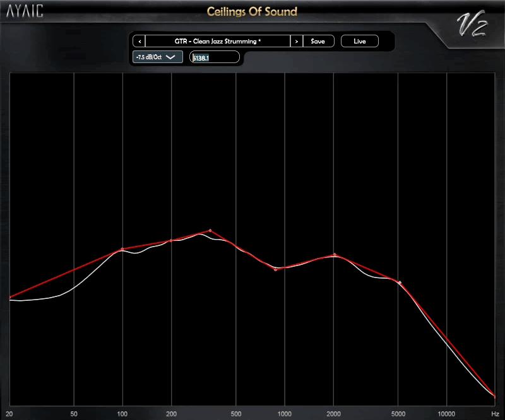The width and height of the screenshot is (505, 420).
Task: Click the curve start point at 20 Hz
Action: pos(11,297)
